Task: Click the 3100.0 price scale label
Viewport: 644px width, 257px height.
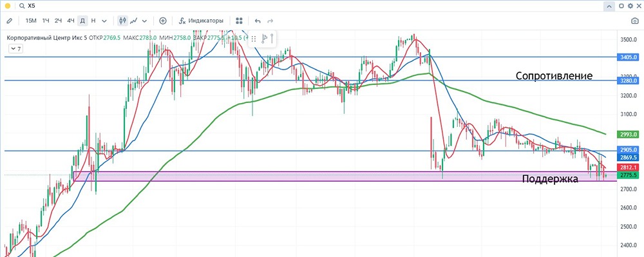Action: click(629, 114)
